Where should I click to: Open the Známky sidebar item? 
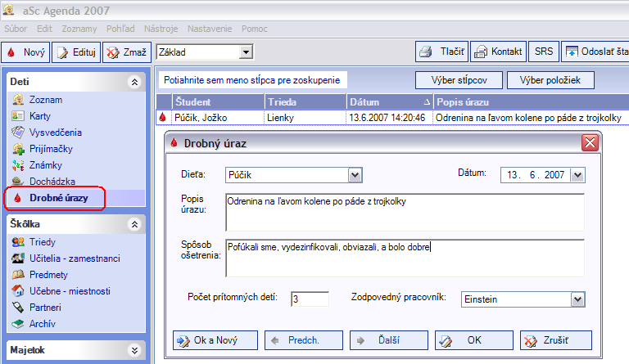coord(45,165)
